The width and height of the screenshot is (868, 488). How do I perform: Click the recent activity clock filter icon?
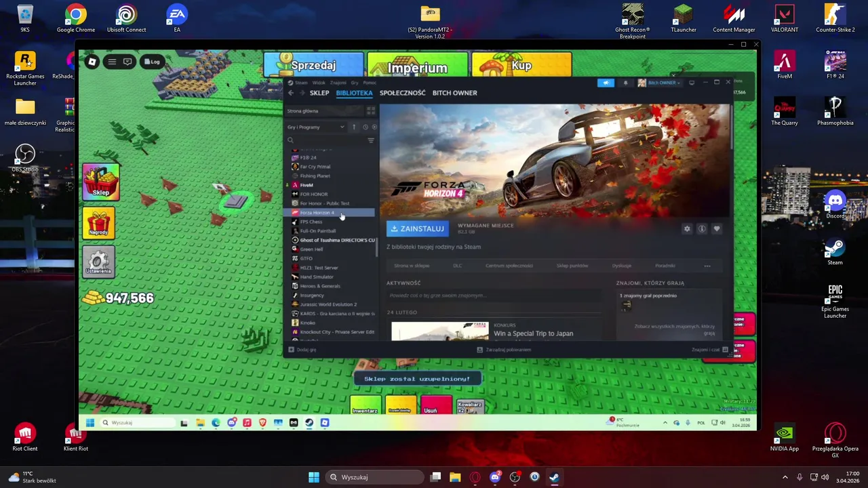pyautogui.click(x=365, y=127)
